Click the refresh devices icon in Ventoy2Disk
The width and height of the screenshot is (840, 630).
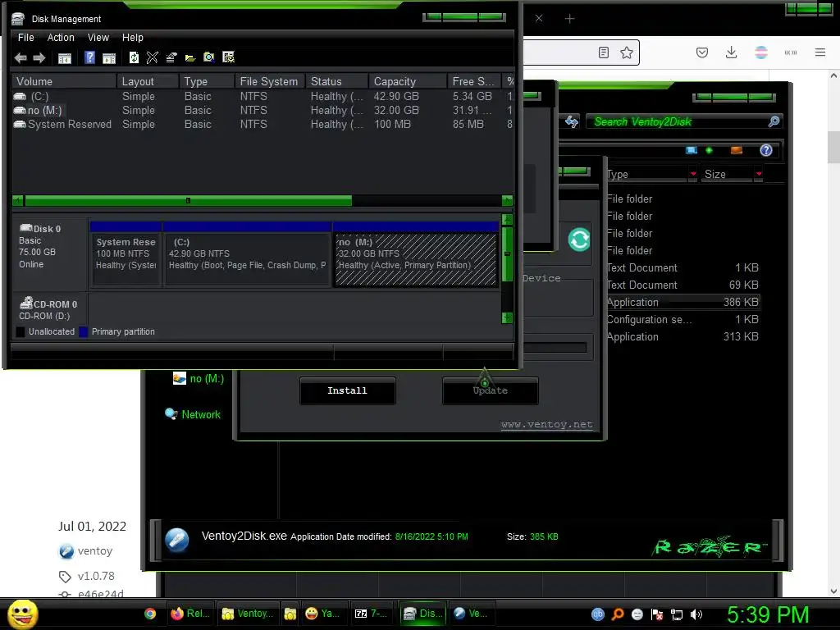point(579,240)
